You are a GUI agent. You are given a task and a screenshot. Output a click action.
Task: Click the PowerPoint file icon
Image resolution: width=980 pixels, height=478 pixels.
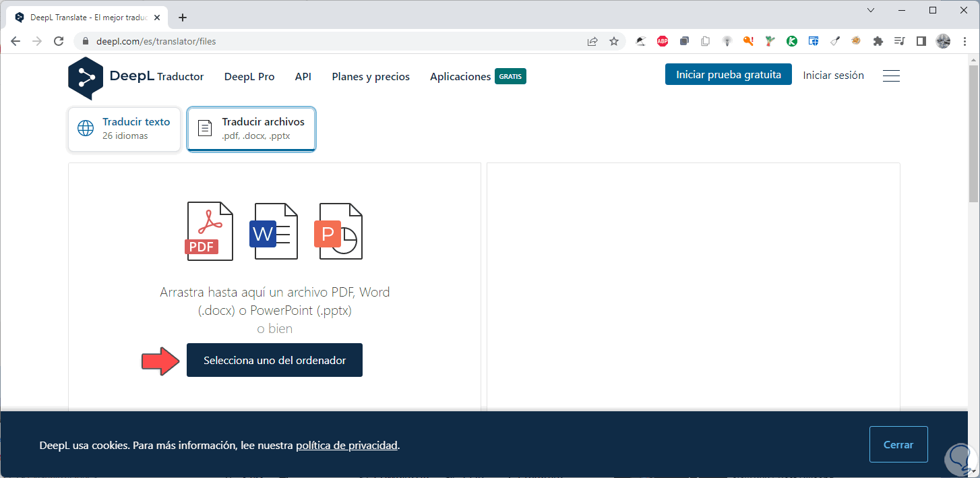click(338, 231)
